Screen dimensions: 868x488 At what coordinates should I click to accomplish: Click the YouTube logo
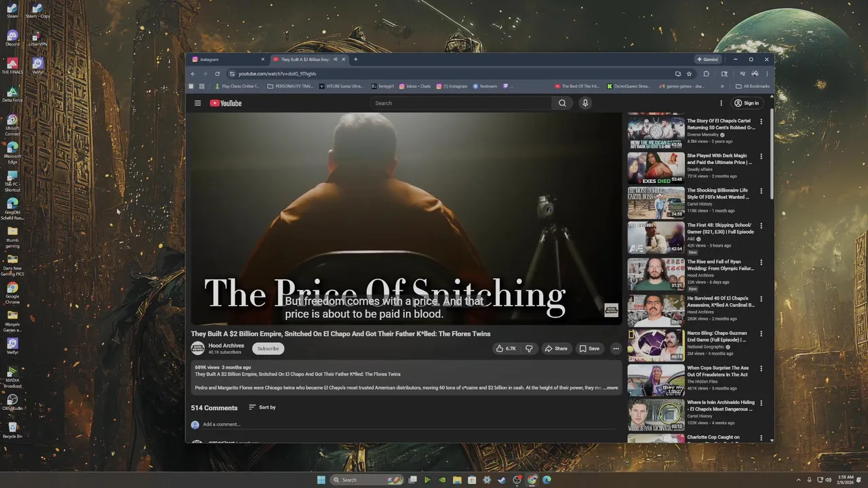point(226,103)
